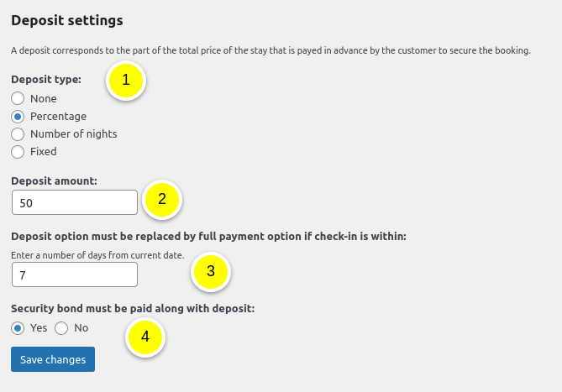The image size is (562, 392).
Task: Select Yes for security bond with deposit
Action: pos(18,328)
